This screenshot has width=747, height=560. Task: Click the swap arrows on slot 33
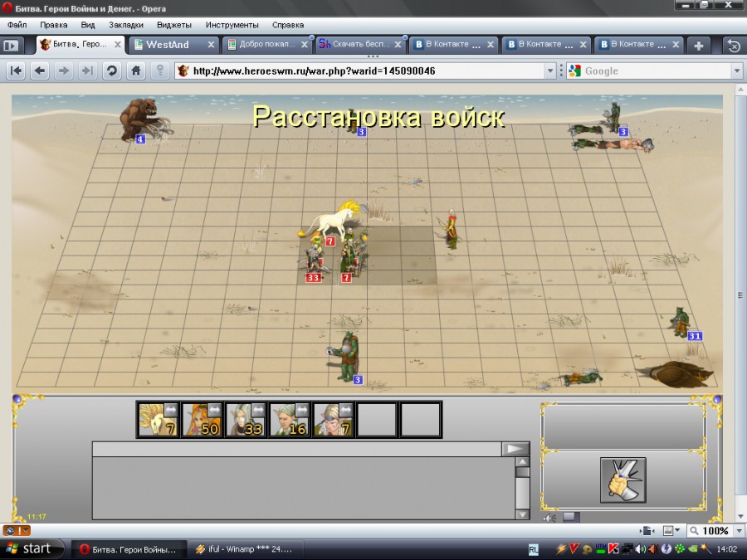pyautogui.click(x=258, y=410)
